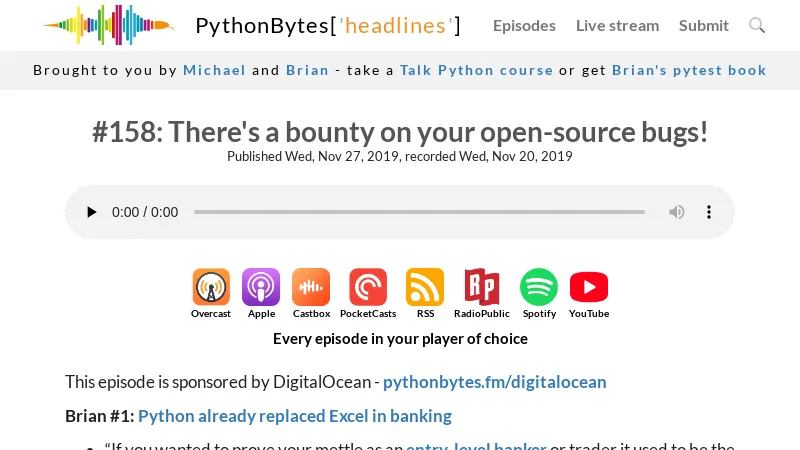Viewport: 800px width, 450px height.
Task: Visit the pythonbytes.fm/digitalocean sponsor link
Action: pos(494,382)
